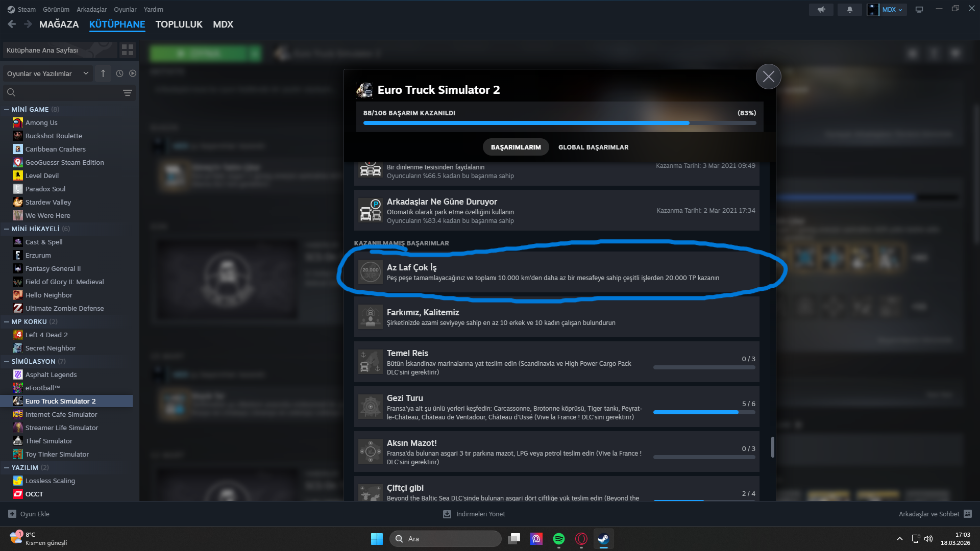Click the Gezi Turu progress bar
The image size is (980, 551).
pos(704,412)
